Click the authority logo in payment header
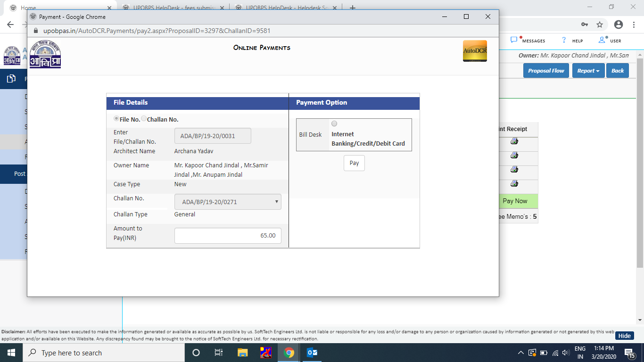This screenshot has width=644, height=362. (x=45, y=55)
